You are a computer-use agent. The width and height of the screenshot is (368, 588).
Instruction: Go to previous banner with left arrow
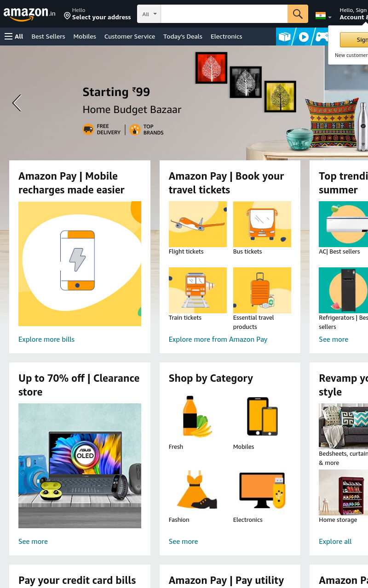coord(17,103)
